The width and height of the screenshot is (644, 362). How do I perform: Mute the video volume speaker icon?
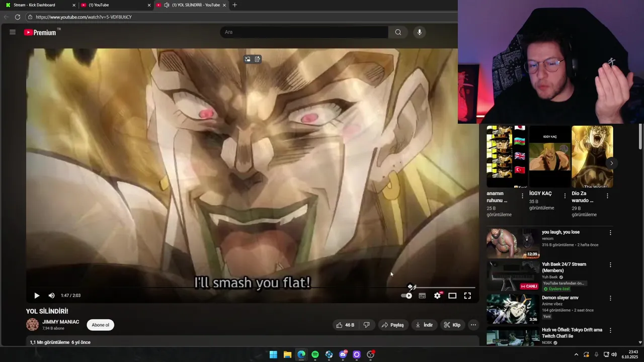point(51,296)
